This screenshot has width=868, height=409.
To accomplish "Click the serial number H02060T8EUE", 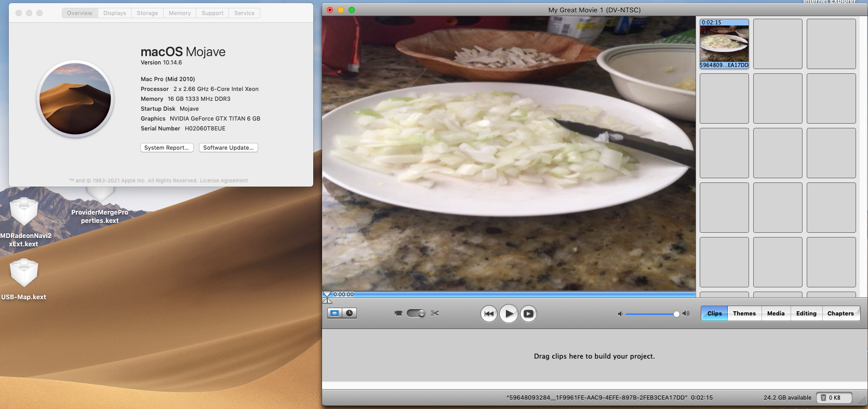I will (x=205, y=128).
